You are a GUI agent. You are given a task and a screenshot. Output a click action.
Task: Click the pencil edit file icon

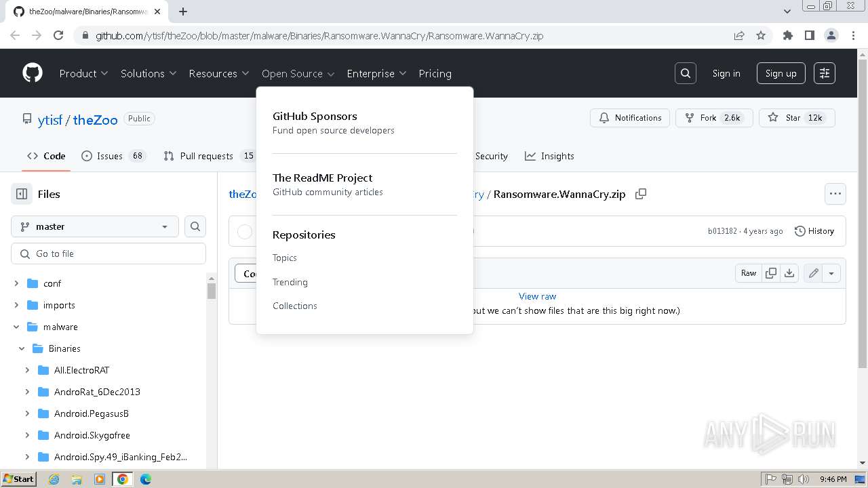(813, 273)
